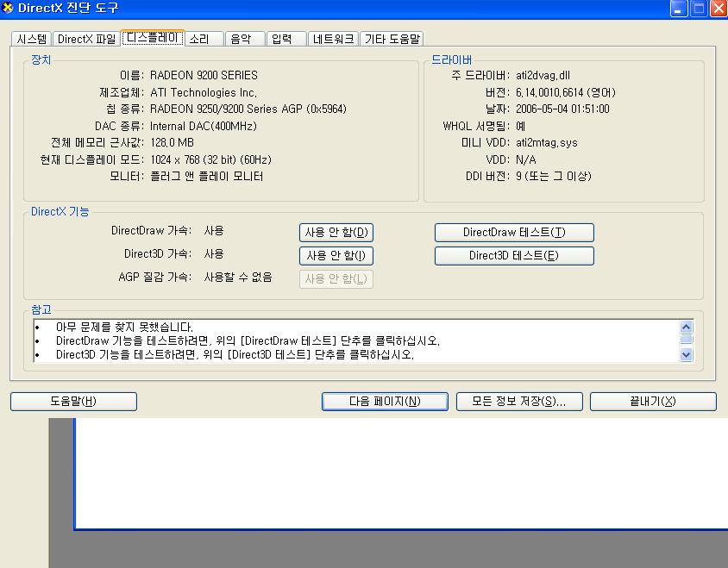728x568 pixels.
Task: Switch to the 시스템 tab
Action: click(x=32, y=39)
